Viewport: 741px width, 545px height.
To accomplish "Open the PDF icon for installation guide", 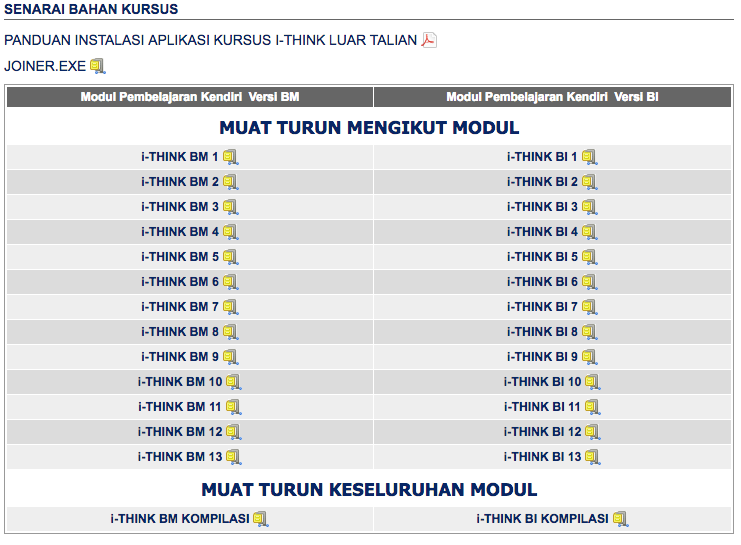I will [x=429, y=40].
